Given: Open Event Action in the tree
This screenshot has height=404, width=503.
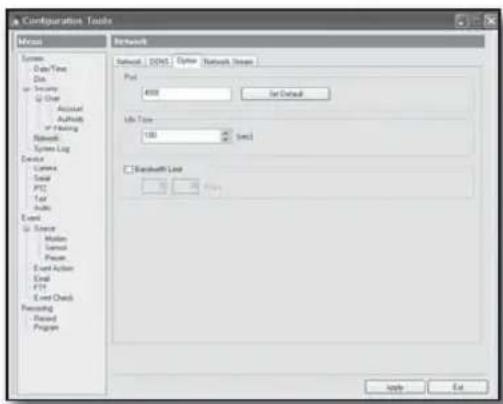Looking at the screenshot, I should (53, 268).
